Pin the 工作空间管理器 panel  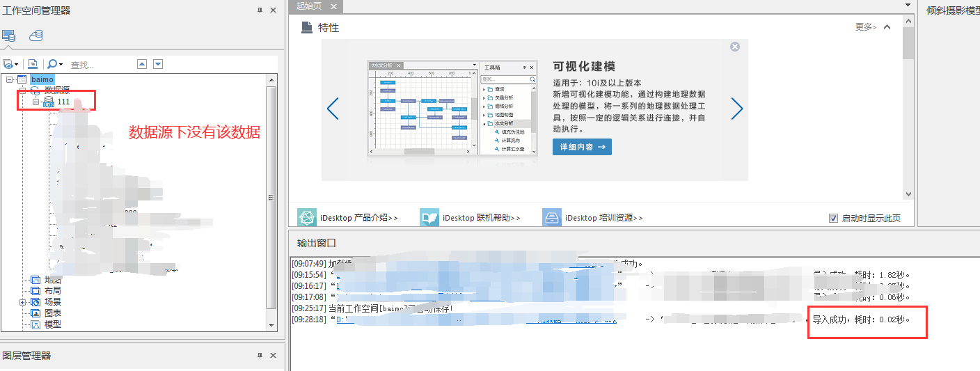click(x=260, y=10)
